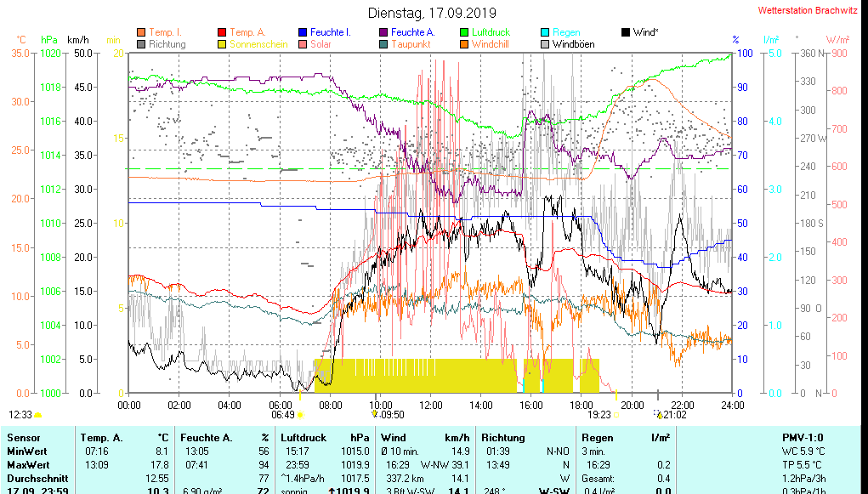Click the Dienstag, 17.09.2019 date heading
Viewport: 868px width, 494px height.
(432, 13)
